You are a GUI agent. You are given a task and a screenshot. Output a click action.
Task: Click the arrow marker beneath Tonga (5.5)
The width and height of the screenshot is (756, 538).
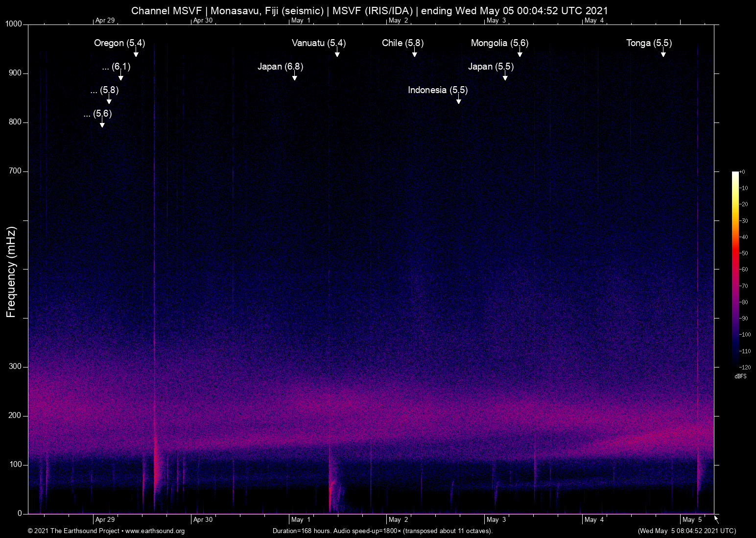coord(663,54)
